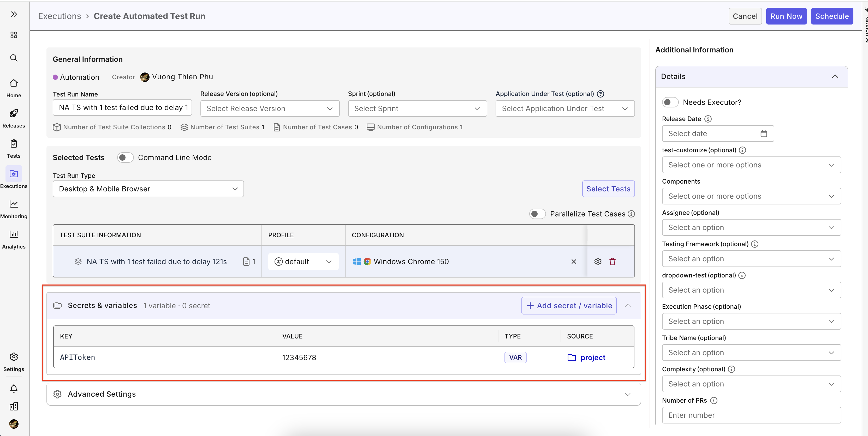The width and height of the screenshot is (868, 436).
Task: Open Components options dropdown
Action: [x=751, y=196]
